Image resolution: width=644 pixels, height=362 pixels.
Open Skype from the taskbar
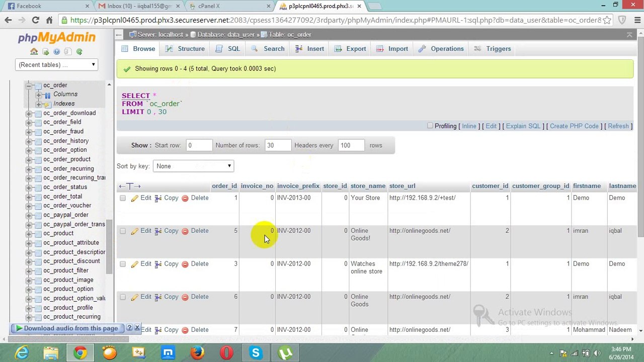pos(256,353)
